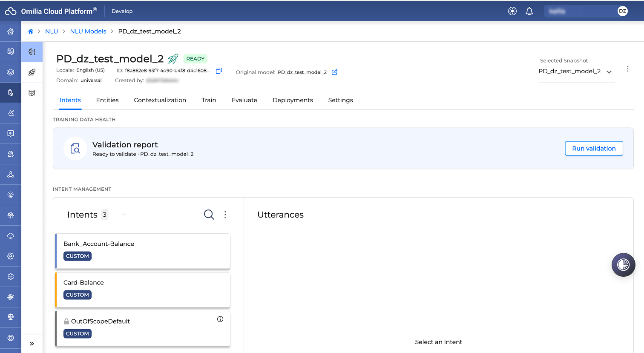Open the rocket icon in the secondary sidebar
644x353 pixels.
32,72
